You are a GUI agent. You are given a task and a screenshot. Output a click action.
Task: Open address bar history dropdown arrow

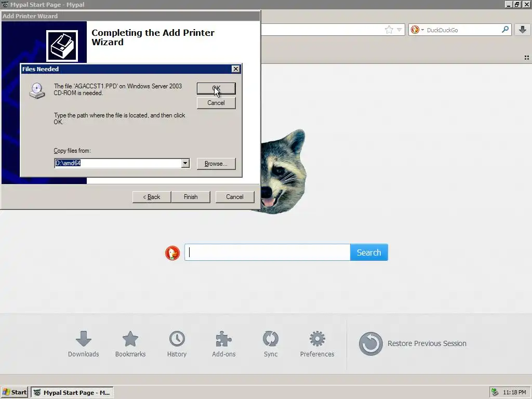click(x=400, y=30)
